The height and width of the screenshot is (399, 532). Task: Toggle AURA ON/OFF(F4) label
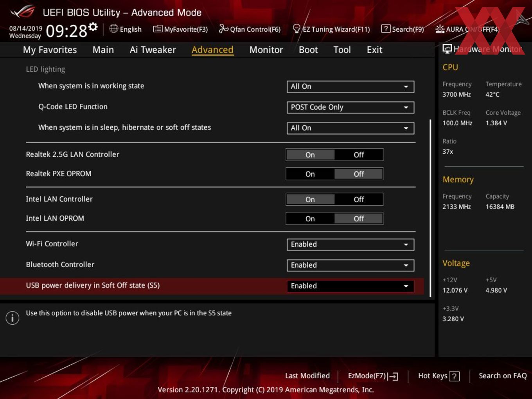[x=473, y=29]
